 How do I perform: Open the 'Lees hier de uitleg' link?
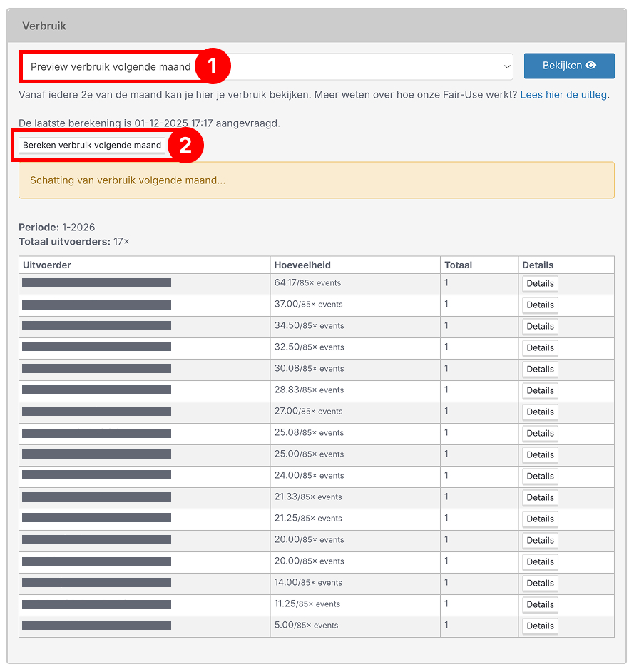pyautogui.click(x=564, y=95)
